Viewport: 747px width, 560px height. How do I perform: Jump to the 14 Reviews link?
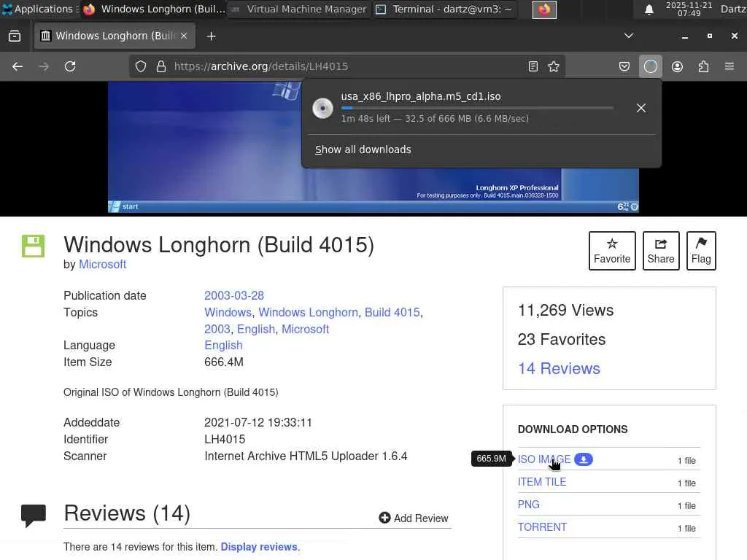(x=559, y=368)
